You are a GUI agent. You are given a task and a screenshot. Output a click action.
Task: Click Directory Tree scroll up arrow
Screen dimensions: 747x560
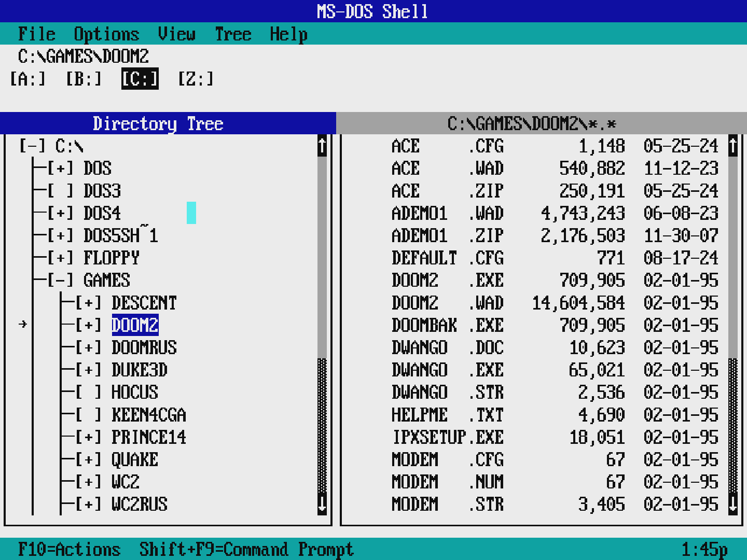pos(322,146)
